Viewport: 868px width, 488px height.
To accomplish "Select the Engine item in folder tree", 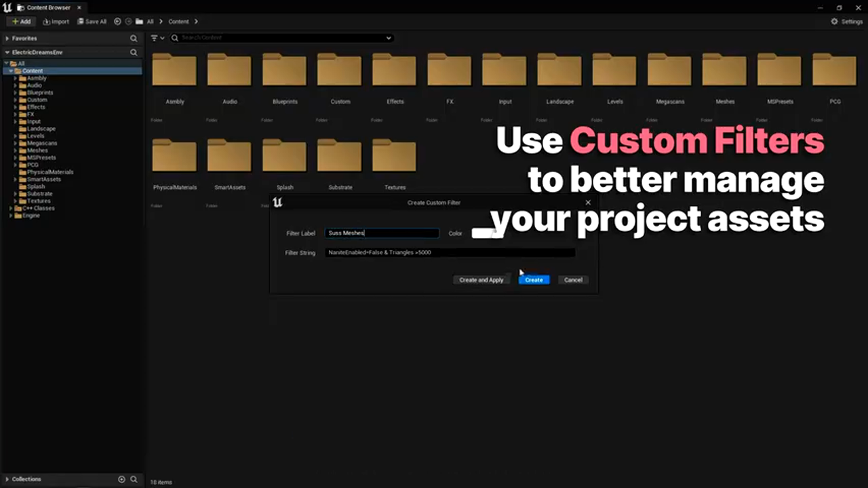I will (31, 216).
